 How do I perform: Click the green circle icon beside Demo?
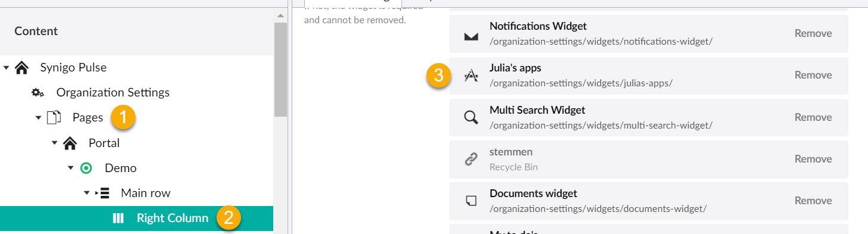point(87,168)
